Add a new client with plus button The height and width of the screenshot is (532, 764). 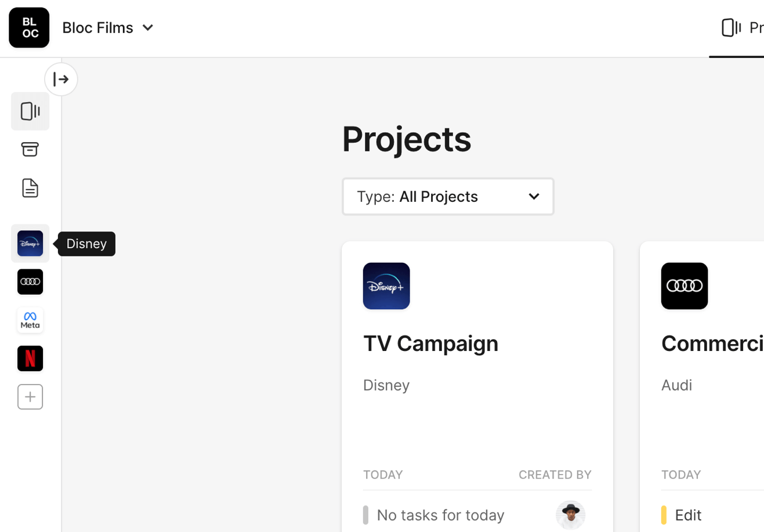[x=30, y=397]
